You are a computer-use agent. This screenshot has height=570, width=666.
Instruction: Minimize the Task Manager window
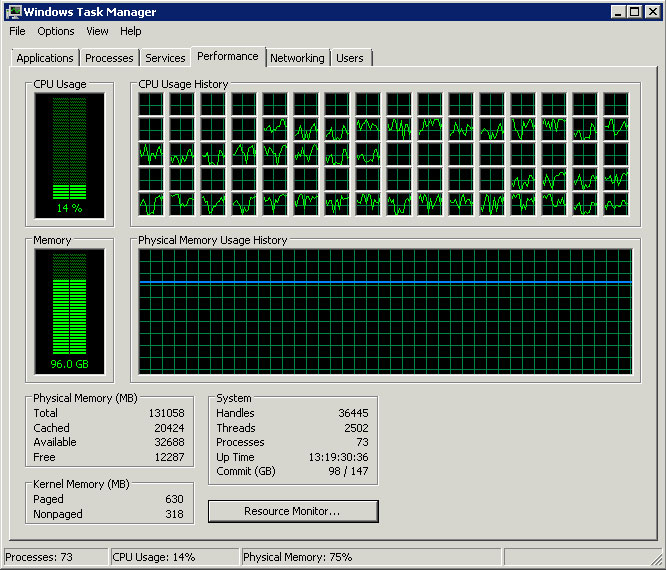coord(619,12)
